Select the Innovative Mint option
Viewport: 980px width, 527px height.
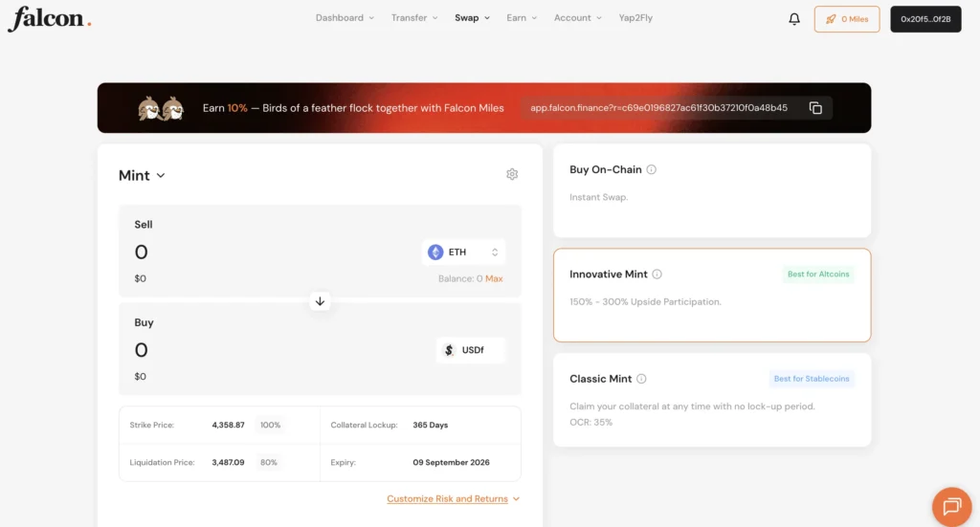pos(712,296)
